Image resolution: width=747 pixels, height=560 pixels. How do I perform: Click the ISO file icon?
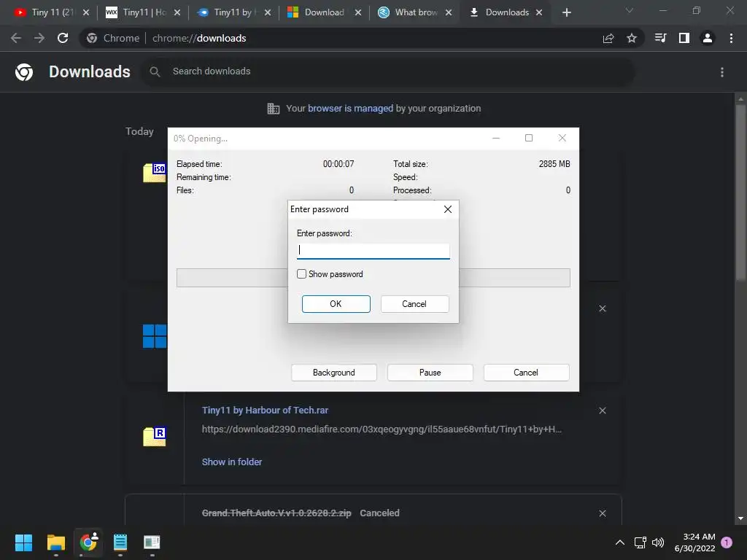coord(155,172)
